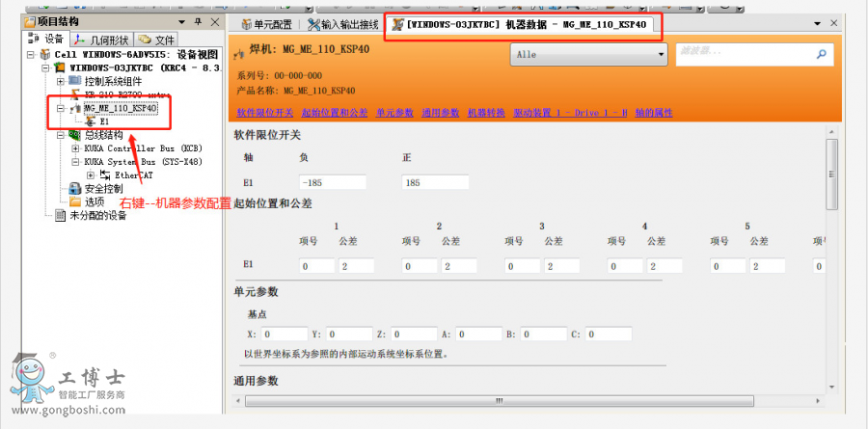Jump to 单元参数 link
This screenshot has height=429, width=868.
(x=394, y=113)
